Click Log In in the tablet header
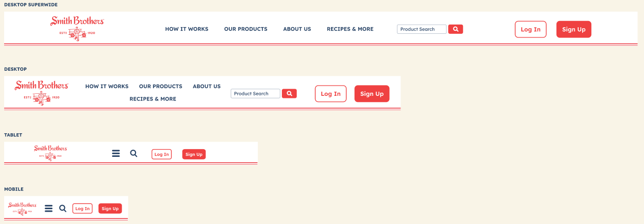This screenshot has width=644, height=224. tap(162, 154)
